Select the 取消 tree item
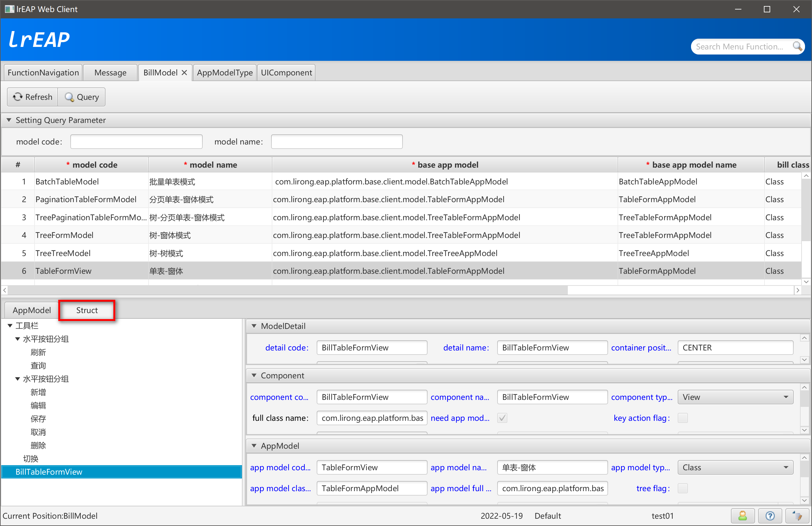 coord(38,432)
